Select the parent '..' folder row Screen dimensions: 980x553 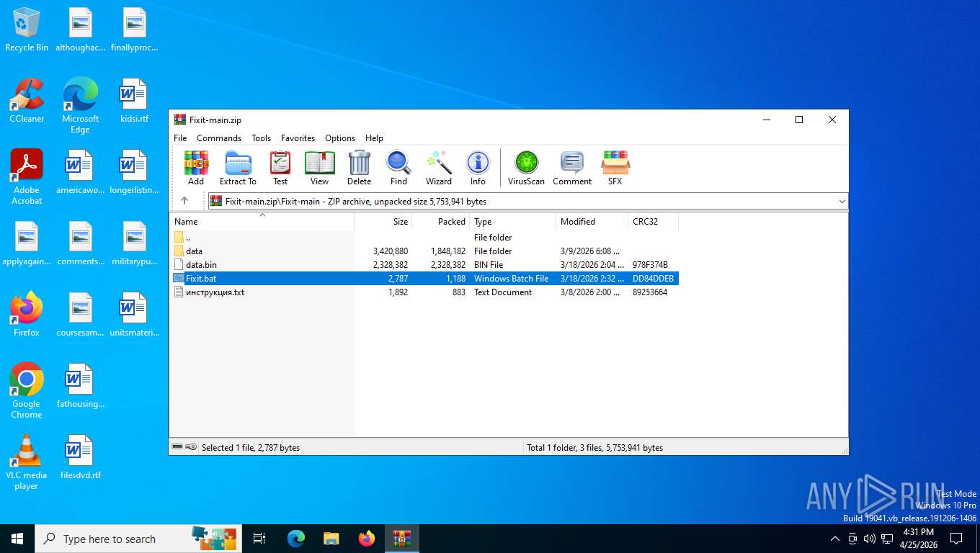(424, 238)
